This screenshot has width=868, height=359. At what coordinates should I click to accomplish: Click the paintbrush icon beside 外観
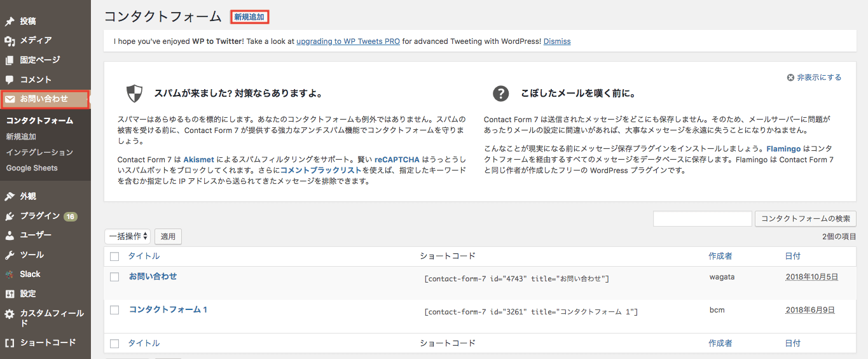click(x=10, y=197)
